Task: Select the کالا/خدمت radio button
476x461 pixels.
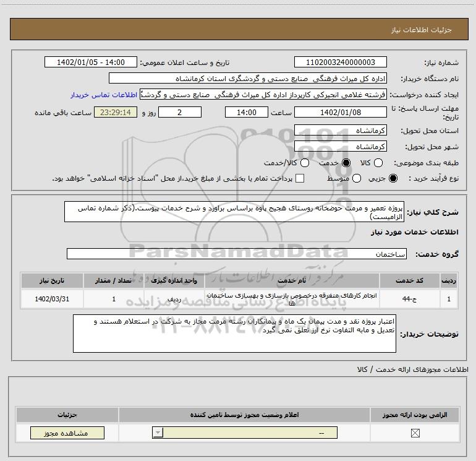Action: click(x=305, y=163)
